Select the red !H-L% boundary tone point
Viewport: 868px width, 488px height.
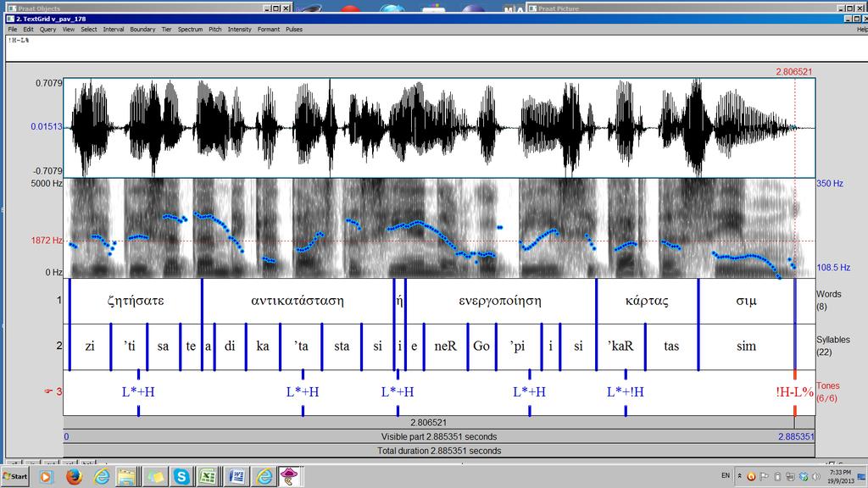point(795,392)
